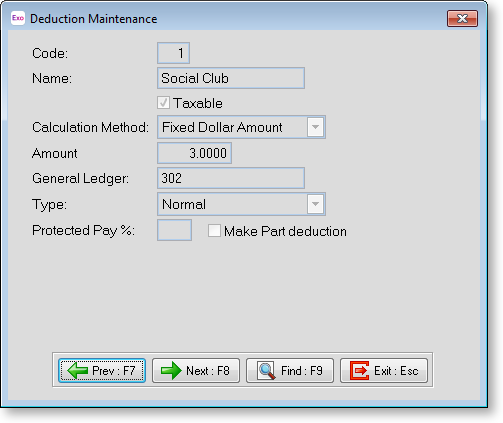Click the Make Part deduction label
Viewport: 503px width, 423px height.
[285, 231]
